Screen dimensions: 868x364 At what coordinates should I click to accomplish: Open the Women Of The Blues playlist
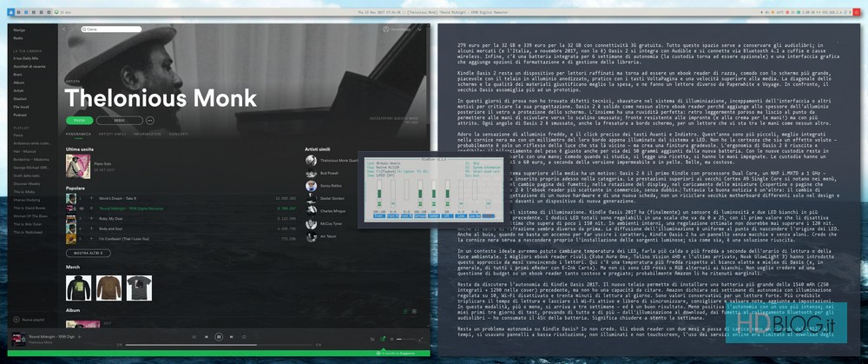point(29,215)
